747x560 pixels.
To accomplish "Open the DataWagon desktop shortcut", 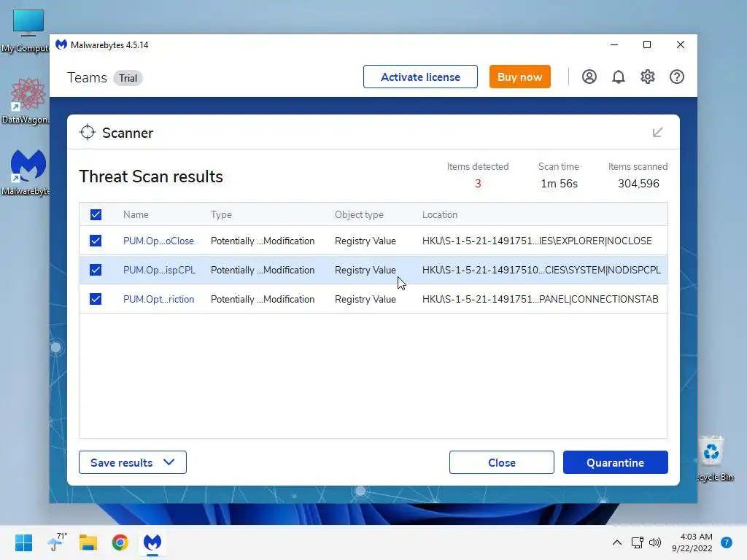I will click(x=26, y=101).
